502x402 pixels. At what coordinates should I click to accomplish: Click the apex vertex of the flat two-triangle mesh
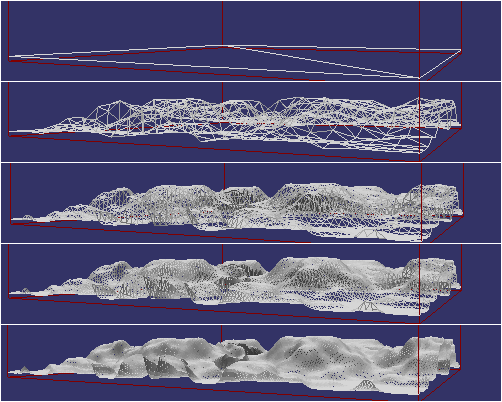coord(227,46)
